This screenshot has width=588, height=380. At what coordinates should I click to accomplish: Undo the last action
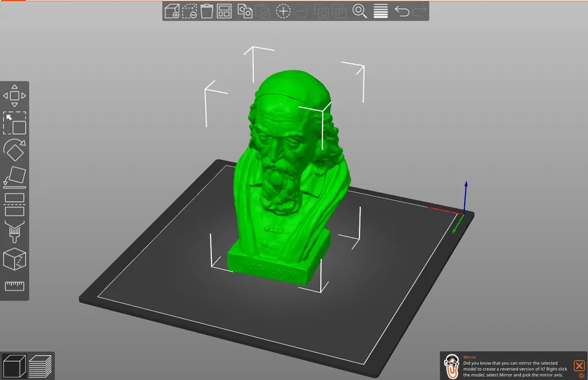click(402, 12)
